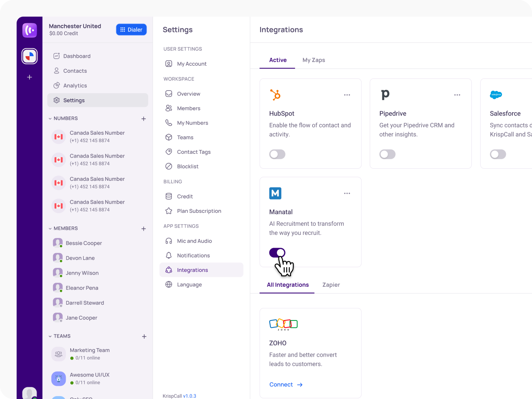The image size is (532, 399).
Task: Click the Manatal logo icon
Action: click(x=275, y=193)
